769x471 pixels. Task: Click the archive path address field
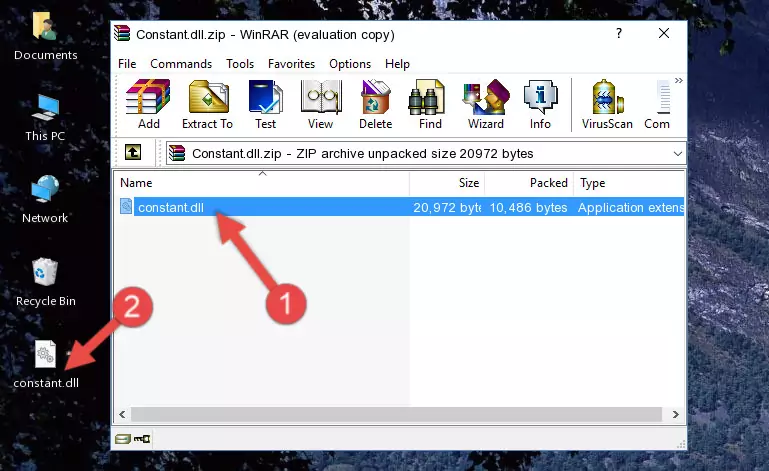[x=426, y=154]
